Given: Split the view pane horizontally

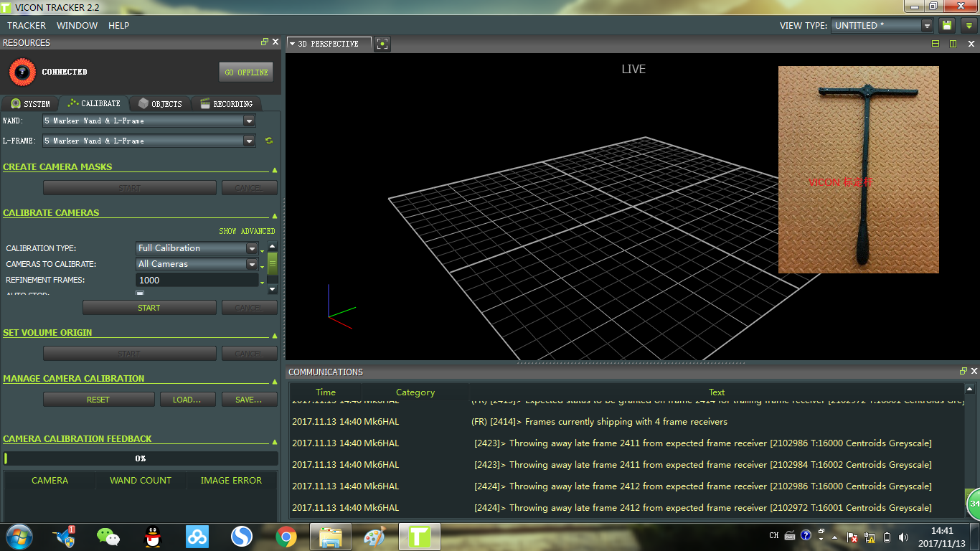Looking at the screenshot, I should (936, 44).
